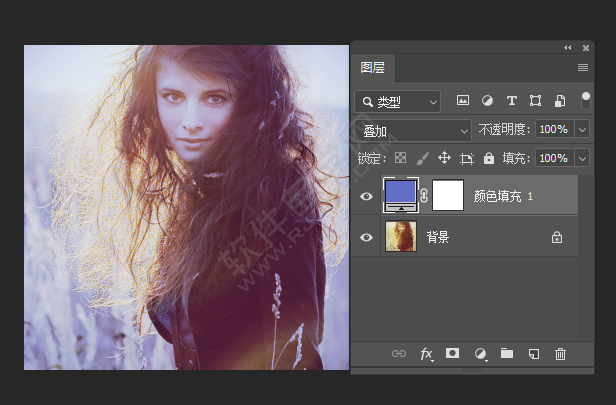Create a new layer group folder
The height and width of the screenshot is (405, 616).
click(507, 353)
